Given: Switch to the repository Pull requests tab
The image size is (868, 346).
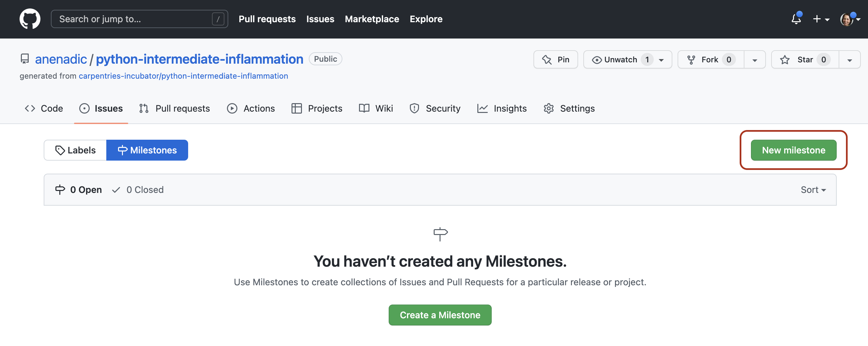Looking at the screenshot, I should [x=174, y=108].
